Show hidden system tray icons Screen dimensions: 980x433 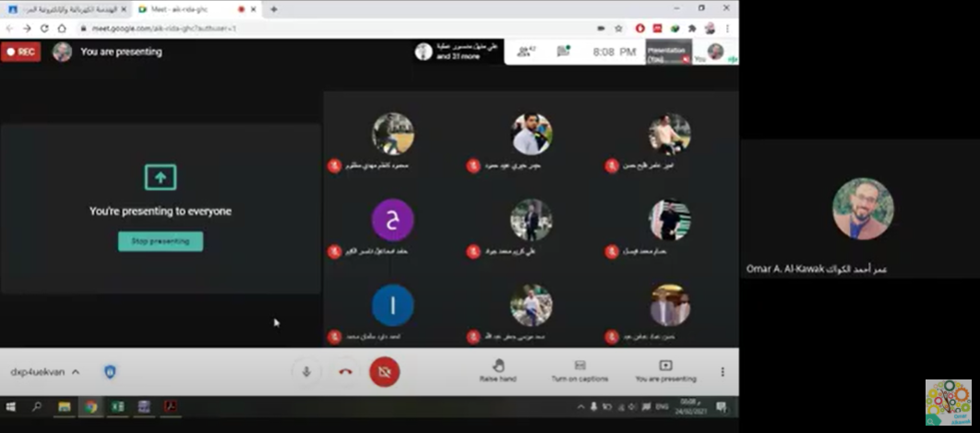pyautogui.click(x=581, y=407)
